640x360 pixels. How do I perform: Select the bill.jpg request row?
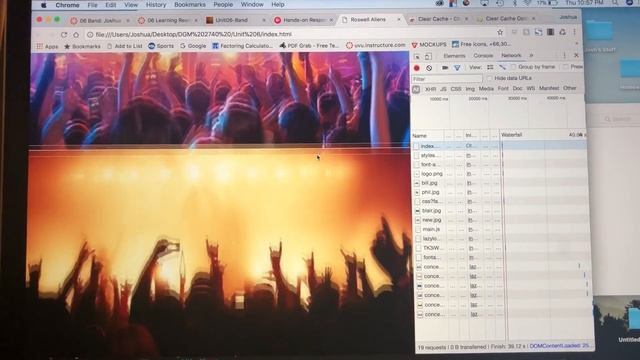pos(500,183)
